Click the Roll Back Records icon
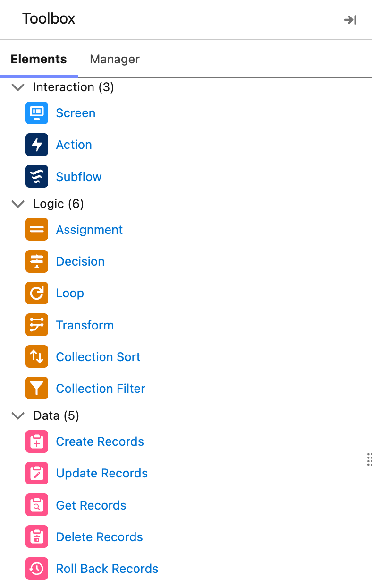 tap(37, 569)
